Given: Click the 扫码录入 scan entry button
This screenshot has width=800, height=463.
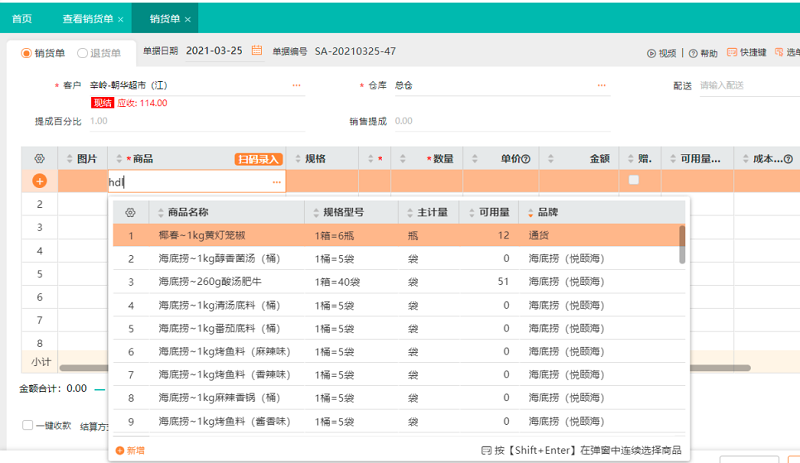Looking at the screenshot, I should 258,159.
